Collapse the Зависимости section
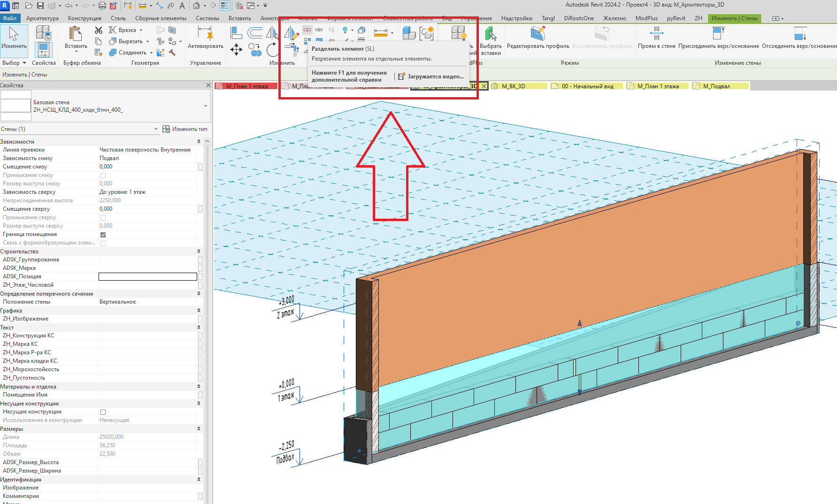Image resolution: width=837 pixels, height=504 pixels. pos(199,142)
